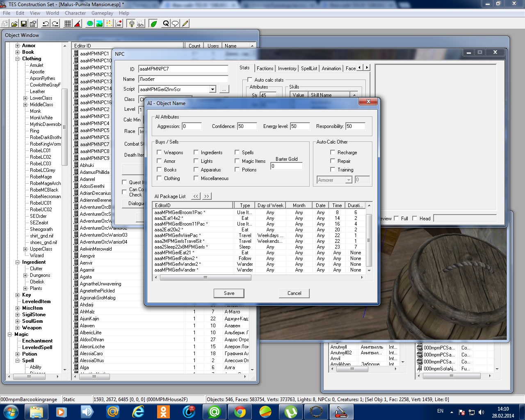Expand the Weapon tree node
Viewport: 525px width, 420px height.
(18, 328)
